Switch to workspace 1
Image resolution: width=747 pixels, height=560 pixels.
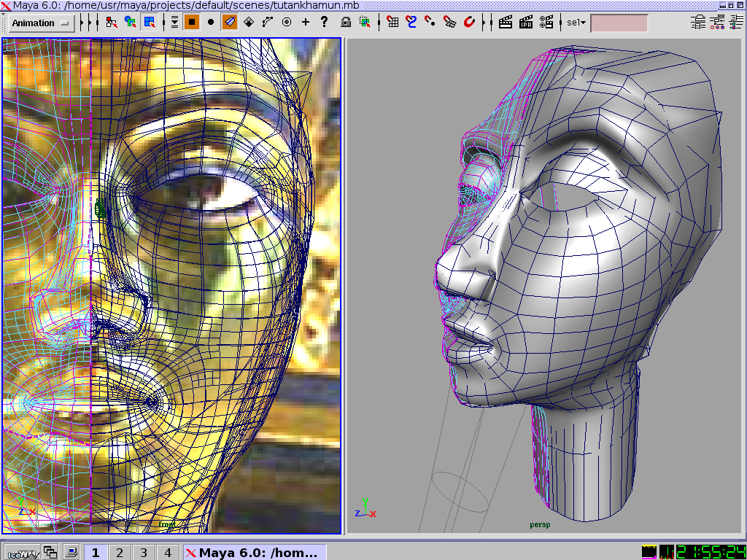point(96,553)
